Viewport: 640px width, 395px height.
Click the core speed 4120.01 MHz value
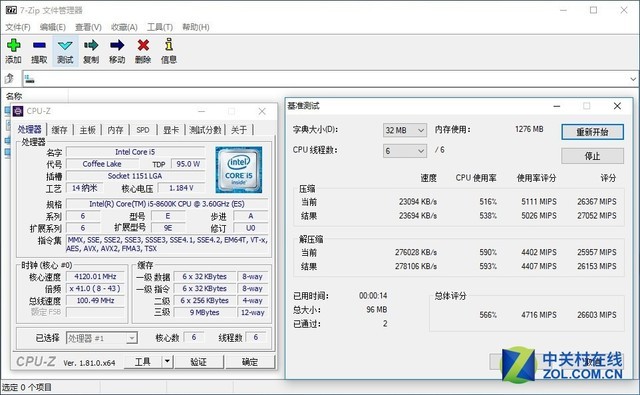95,276
